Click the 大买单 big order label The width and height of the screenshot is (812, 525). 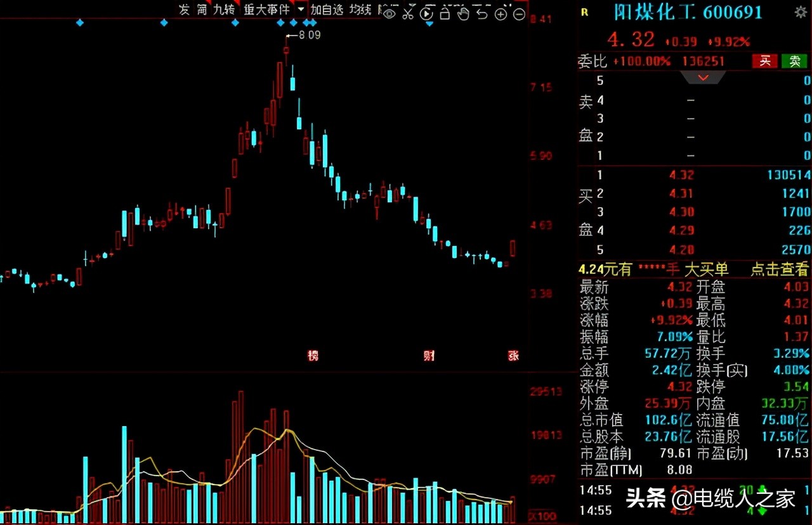pyautogui.click(x=706, y=269)
